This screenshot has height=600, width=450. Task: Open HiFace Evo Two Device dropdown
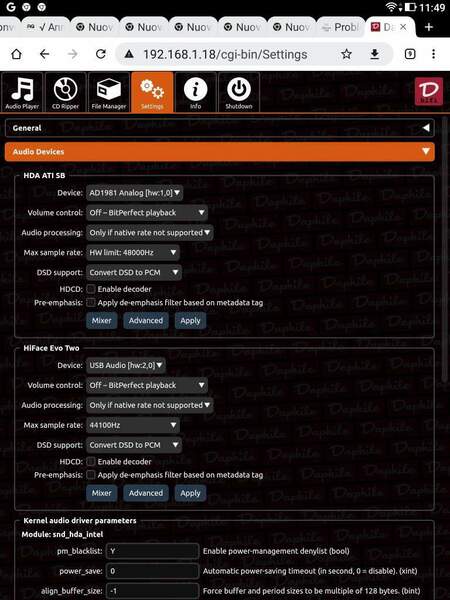126,365
